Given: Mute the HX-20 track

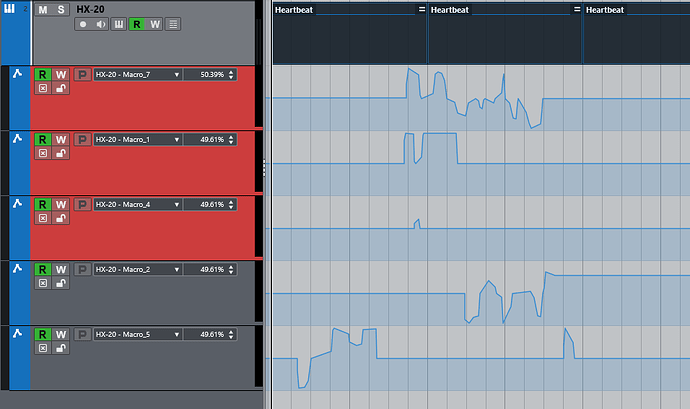Looking at the screenshot, I should pos(43,9).
